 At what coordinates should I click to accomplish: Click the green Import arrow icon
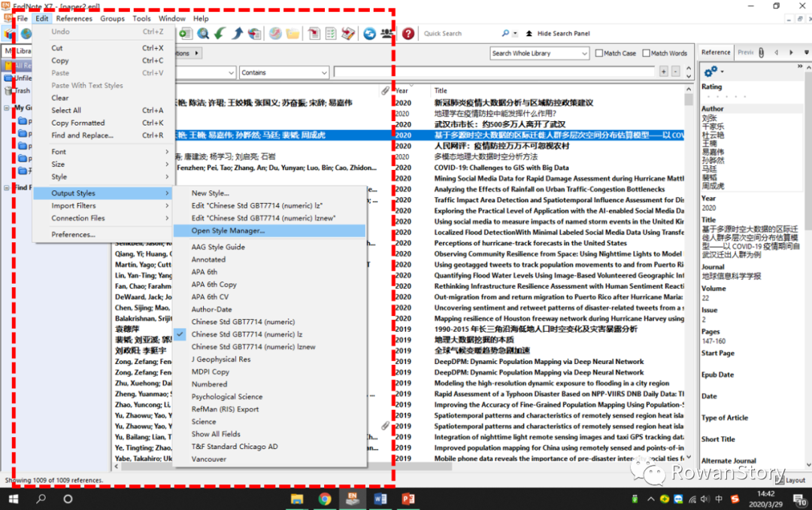click(220, 34)
